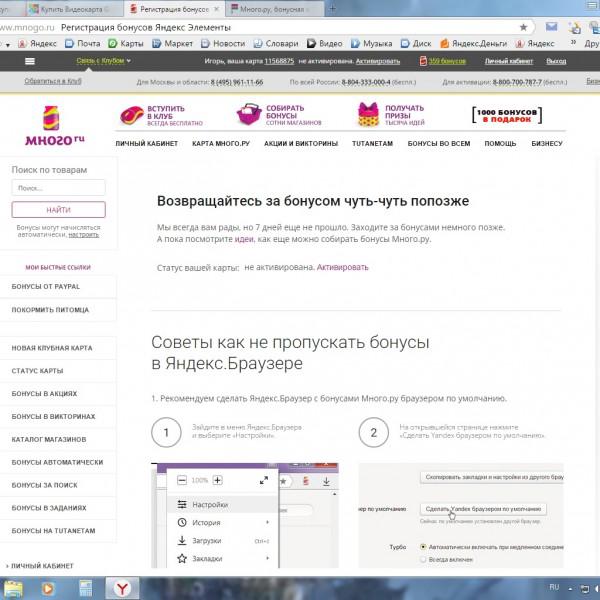The width and height of the screenshot is (600, 600).
Task: Open Личный кабинет link in dark header
Action: click(509, 61)
